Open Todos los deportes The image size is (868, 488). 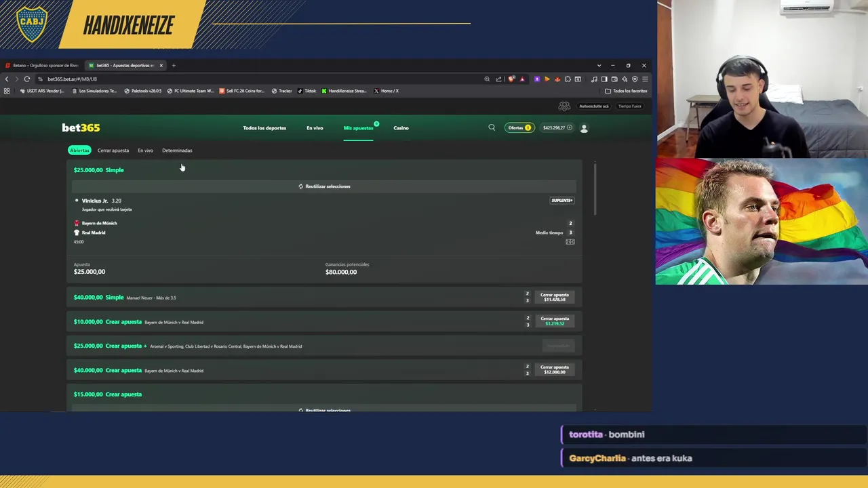264,128
